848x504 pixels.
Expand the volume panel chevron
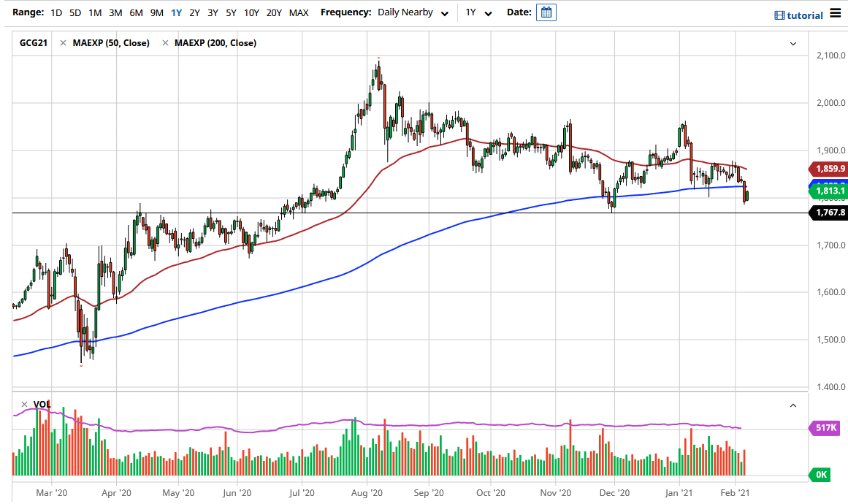tap(793, 404)
